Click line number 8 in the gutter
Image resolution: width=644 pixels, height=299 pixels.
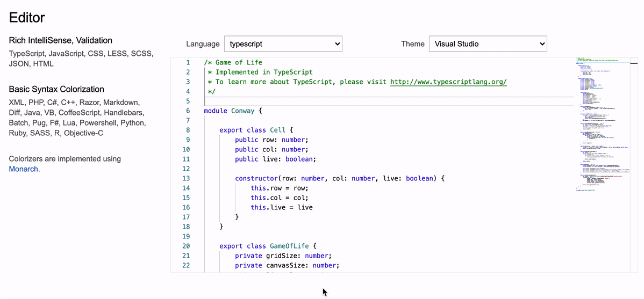click(188, 130)
